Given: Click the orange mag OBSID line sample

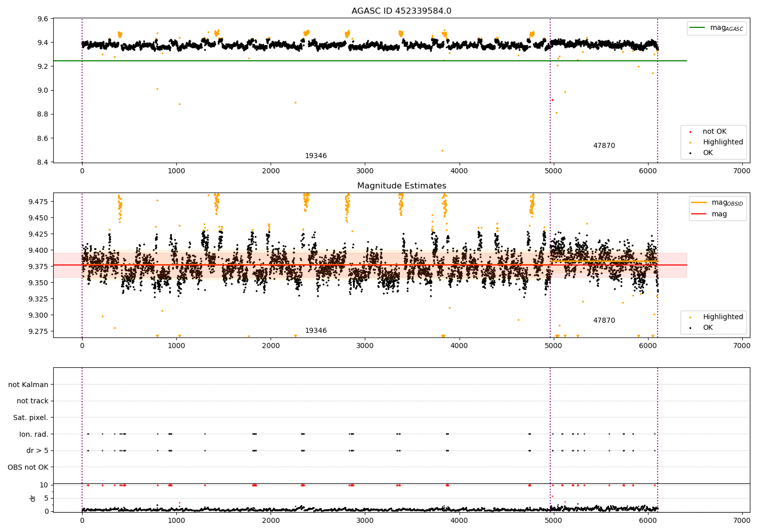Looking at the screenshot, I should click(699, 203).
